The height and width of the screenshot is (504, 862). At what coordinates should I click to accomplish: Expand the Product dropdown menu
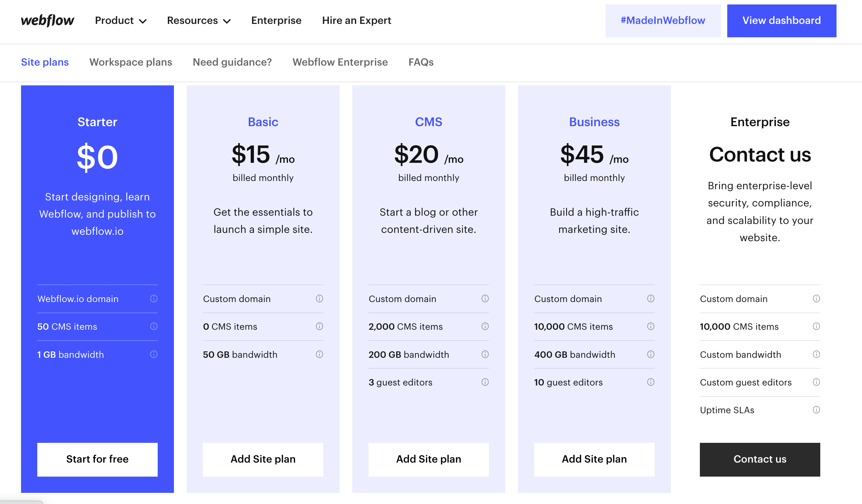[121, 20]
